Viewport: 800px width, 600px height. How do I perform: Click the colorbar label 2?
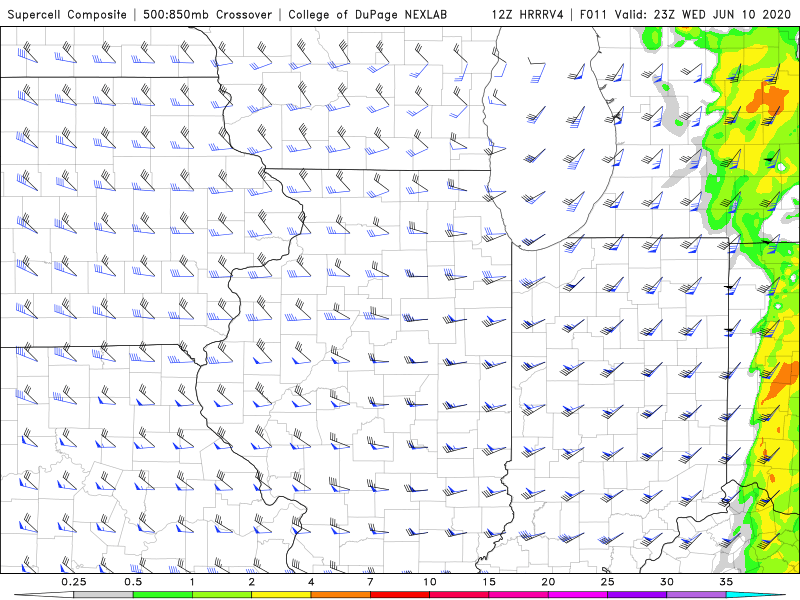252,582
